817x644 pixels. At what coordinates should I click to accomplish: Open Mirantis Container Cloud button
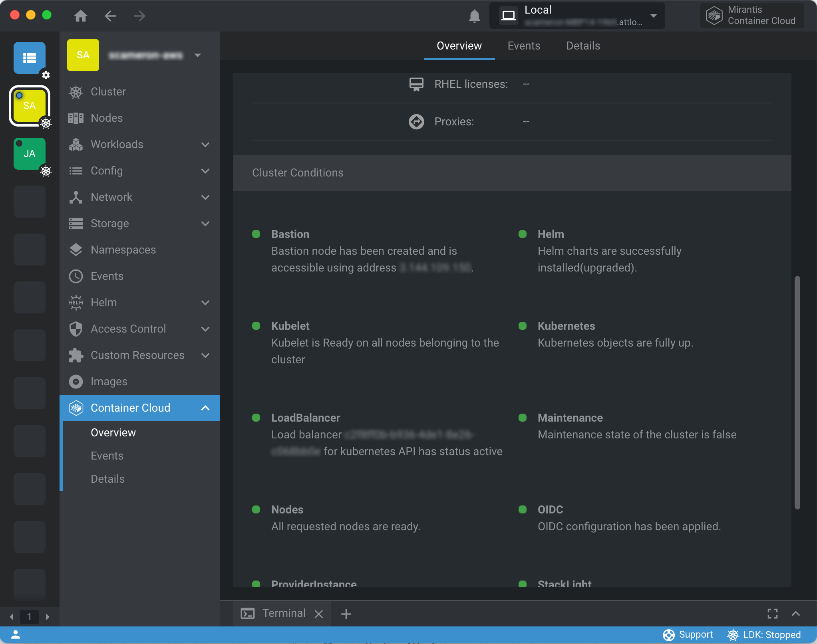[751, 16]
